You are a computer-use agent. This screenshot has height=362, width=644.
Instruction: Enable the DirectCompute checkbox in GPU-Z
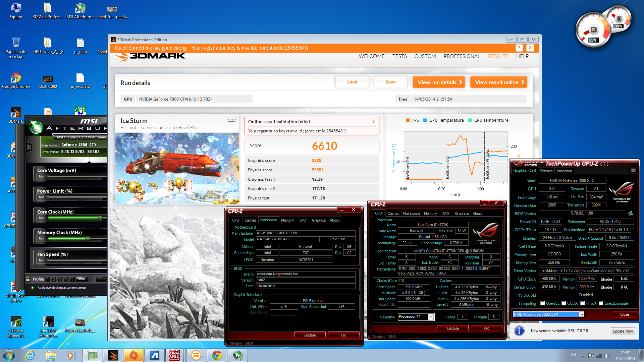[x=601, y=303]
